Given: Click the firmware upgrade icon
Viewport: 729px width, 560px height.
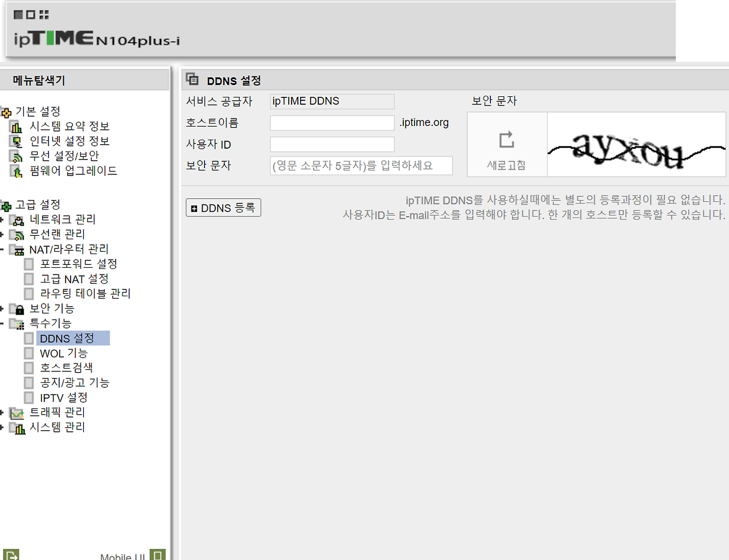Looking at the screenshot, I should [17, 171].
